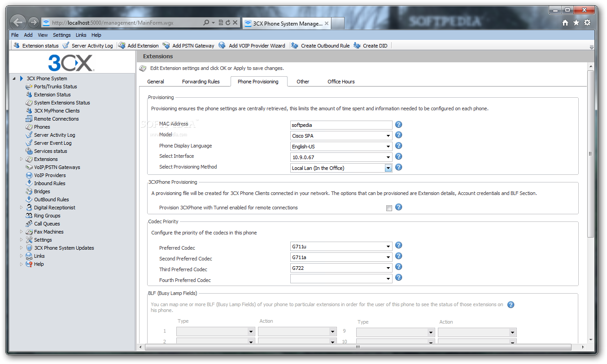Open the Links menu
Viewport: 607px width, 364px height.
click(81, 35)
